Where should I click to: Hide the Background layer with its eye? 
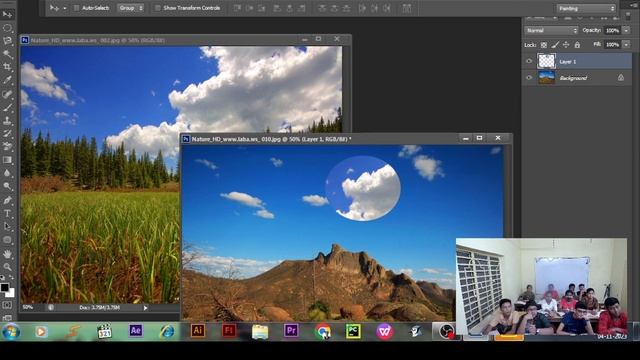pos(529,78)
